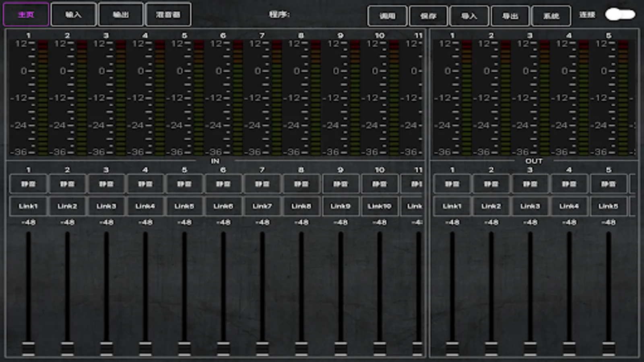Open the 系统 system settings
Screen dimensions: 644x362
[551, 16]
